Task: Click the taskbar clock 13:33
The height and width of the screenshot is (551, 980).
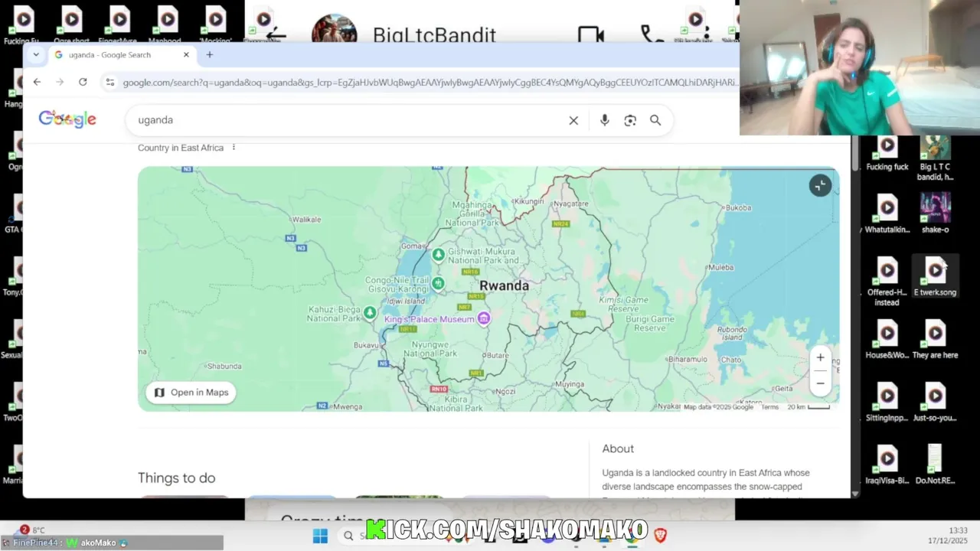Action: click(x=958, y=530)
